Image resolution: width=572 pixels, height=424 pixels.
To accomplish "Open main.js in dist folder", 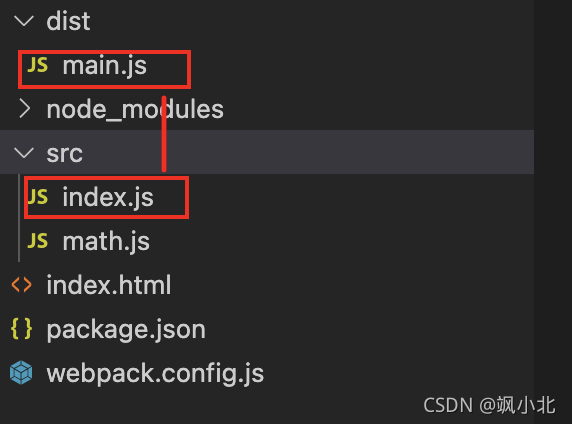I will point(105,66).
